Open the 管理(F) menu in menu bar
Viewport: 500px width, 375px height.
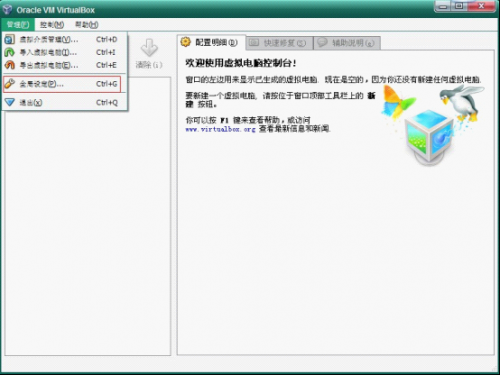point(18,25)
